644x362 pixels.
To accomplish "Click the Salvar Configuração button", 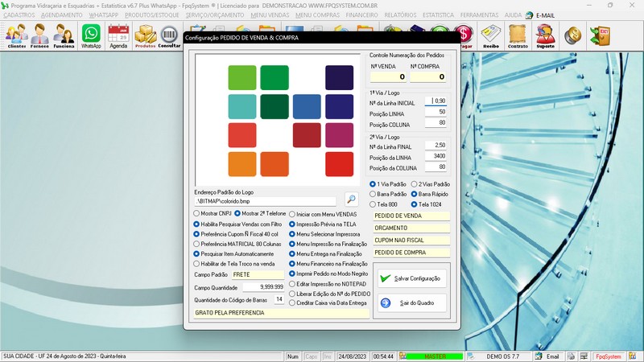I will [411, 278].
